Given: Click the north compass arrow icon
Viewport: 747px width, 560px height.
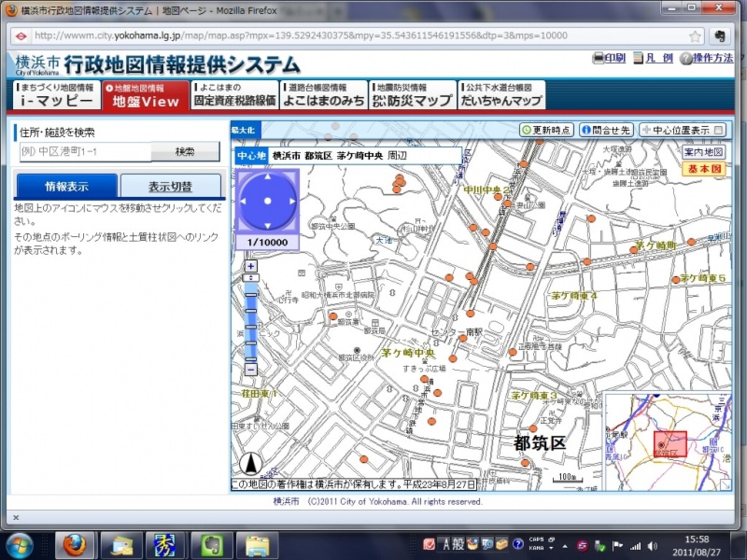Looking at the screenshot, I should [x=251, y=464].
